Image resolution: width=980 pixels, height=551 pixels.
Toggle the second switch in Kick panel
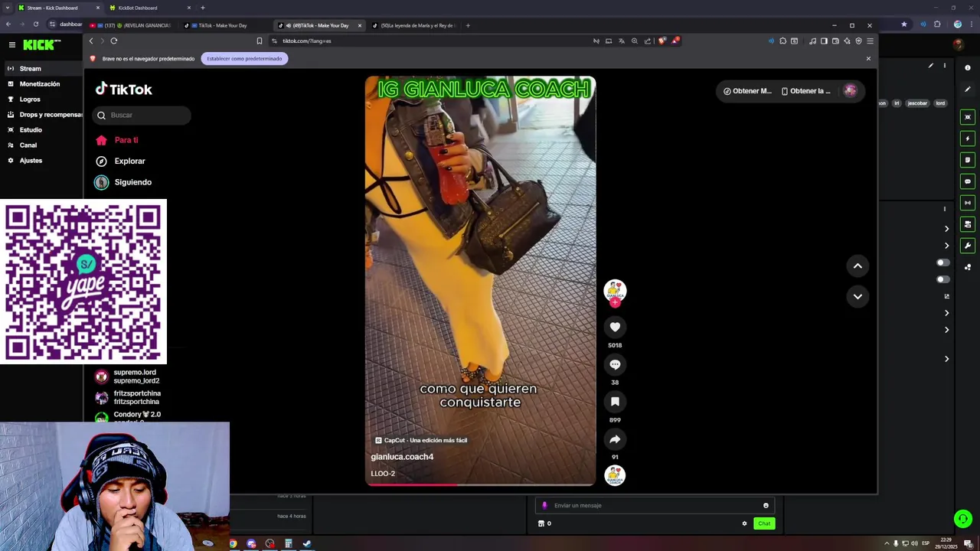pos(943,279)
